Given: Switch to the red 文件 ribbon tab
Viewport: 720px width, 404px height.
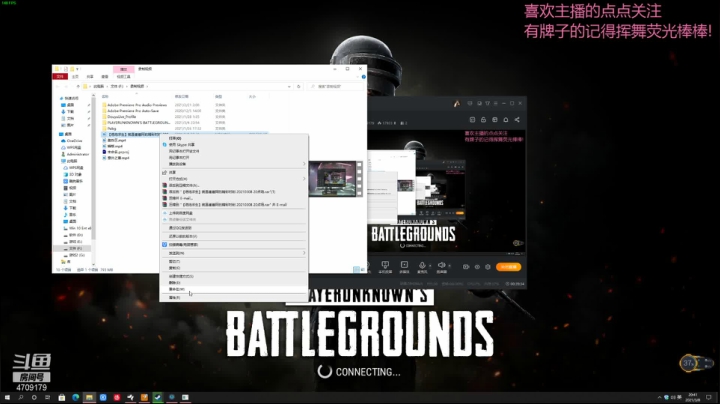Looking at the screenshot, I should click(x=60, y=77).
